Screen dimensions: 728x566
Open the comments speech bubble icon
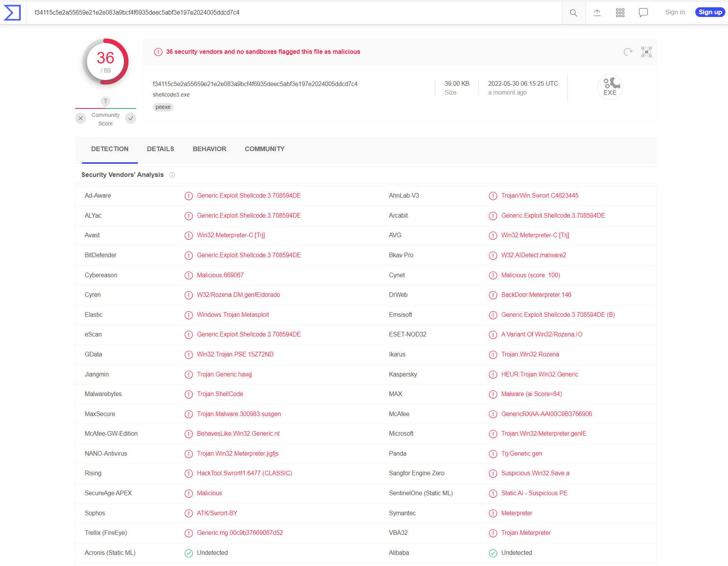coord(643,13)
